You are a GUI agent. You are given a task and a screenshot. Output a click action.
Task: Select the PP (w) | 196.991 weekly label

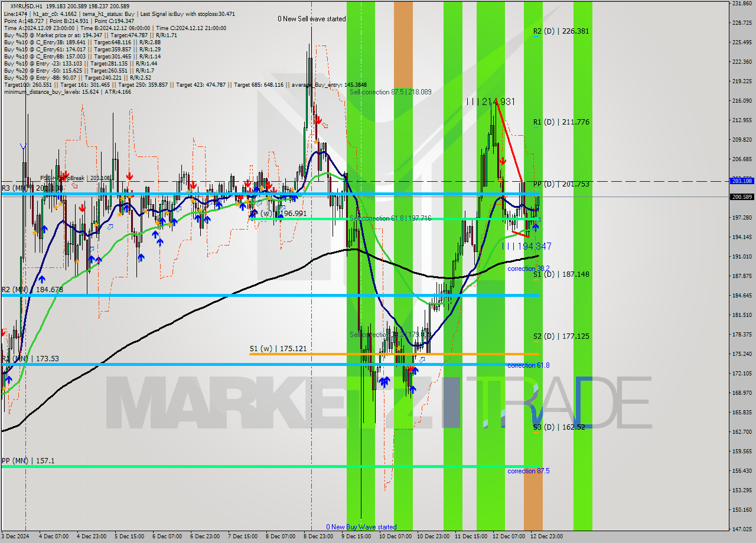278,214
